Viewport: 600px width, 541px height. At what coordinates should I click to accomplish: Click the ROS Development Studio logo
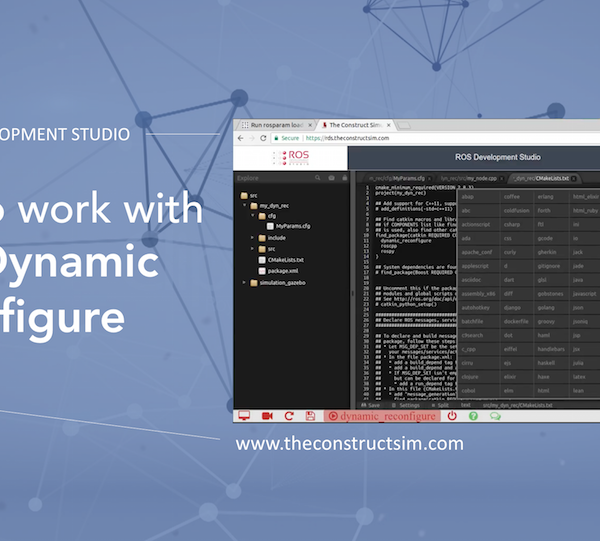[x=291, y=157]
